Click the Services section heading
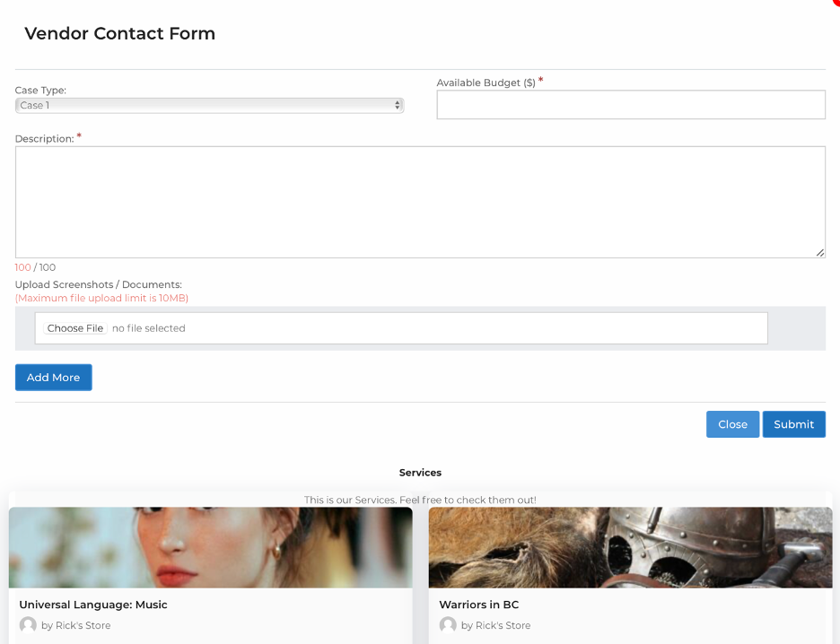840x644 pixels. (420, 472)
